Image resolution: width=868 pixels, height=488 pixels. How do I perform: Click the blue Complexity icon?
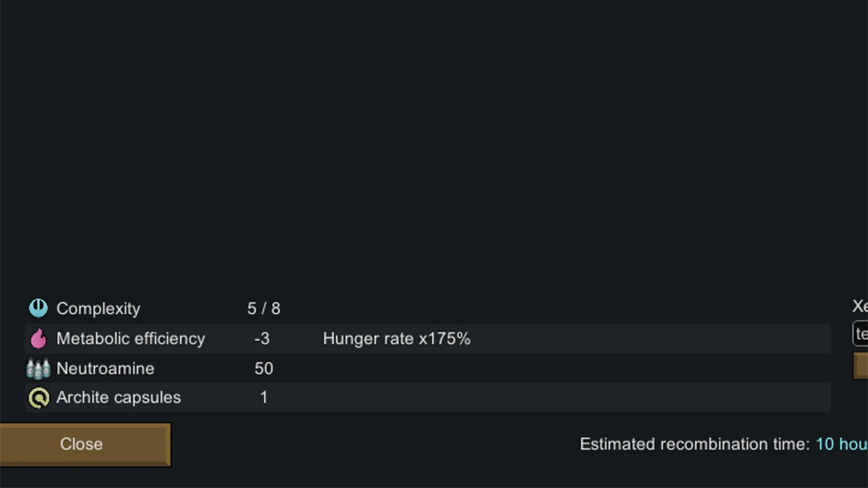tap(38, 308)
